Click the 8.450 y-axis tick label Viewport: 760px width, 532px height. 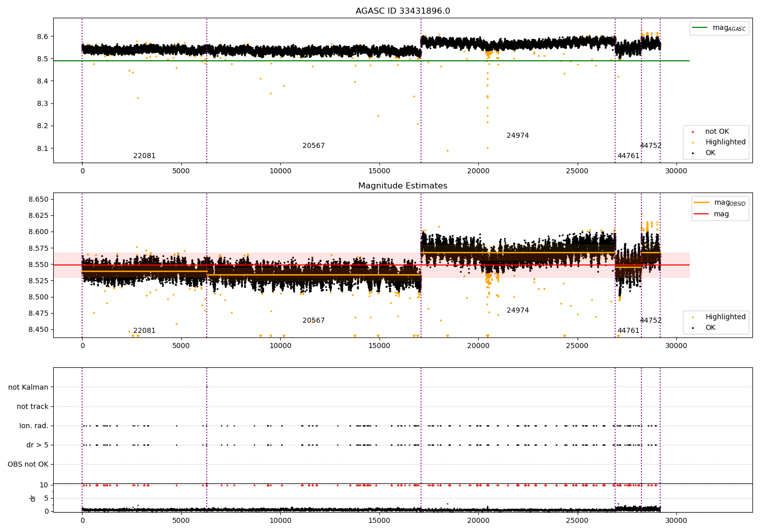pos(39,330)
